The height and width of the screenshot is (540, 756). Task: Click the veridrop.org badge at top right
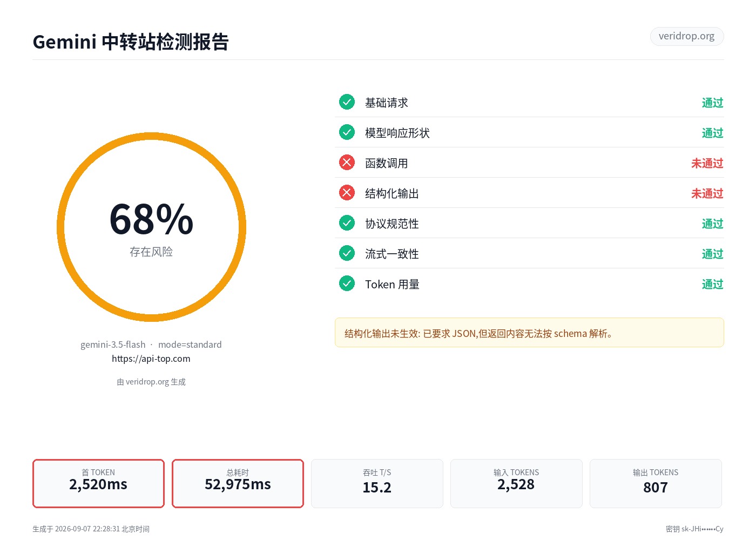(x=686, y=36)
